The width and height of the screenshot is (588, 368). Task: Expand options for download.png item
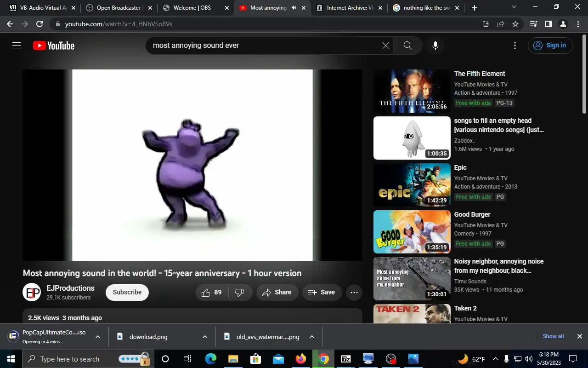(205, 337)
